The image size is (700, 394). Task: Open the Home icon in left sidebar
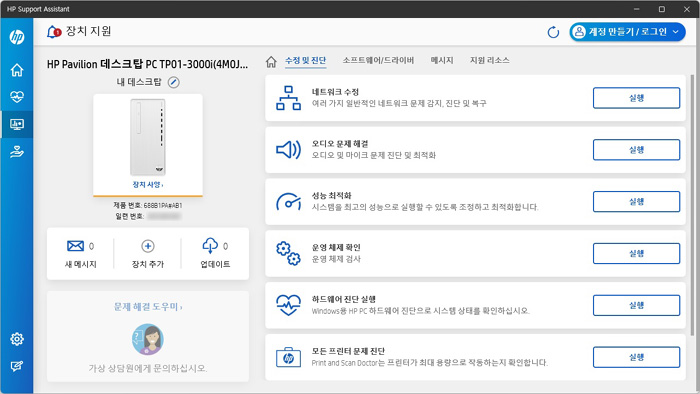point(17,70)
